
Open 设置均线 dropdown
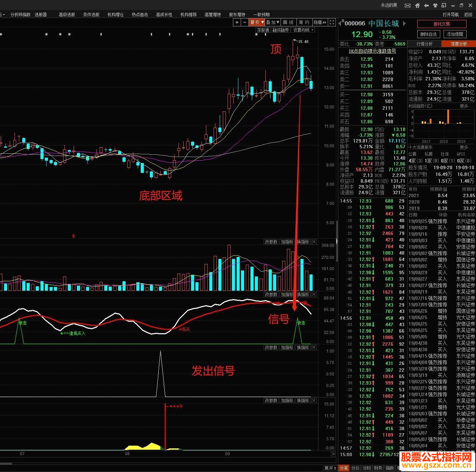point(303,30)
